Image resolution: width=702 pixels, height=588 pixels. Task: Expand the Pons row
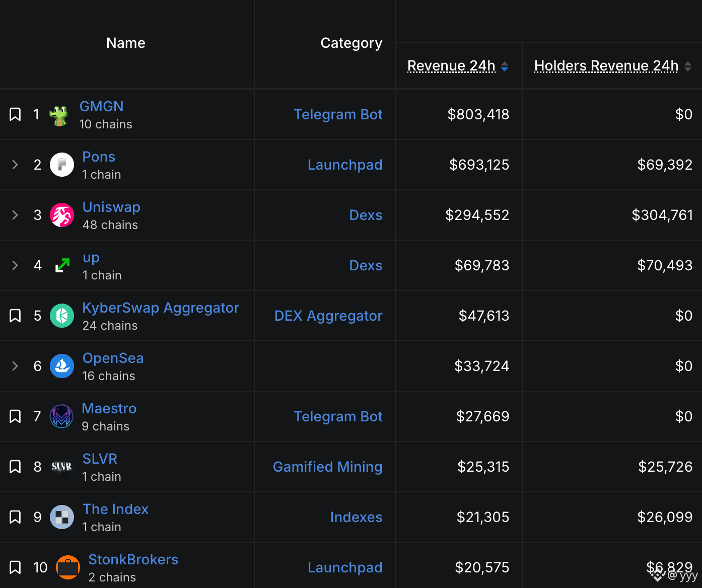click(x=15, y=165)
